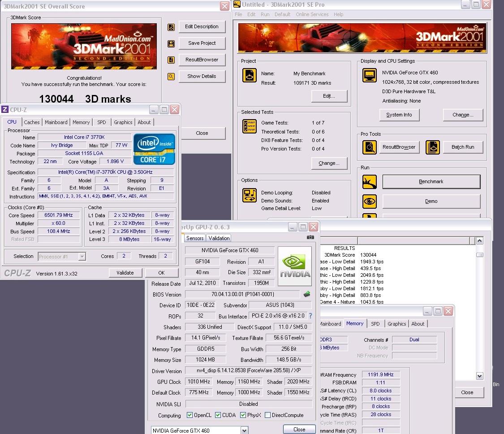This screenshot has width=504, height=434.
Task: Open the Sensors tab in GPU-Z
Action: click(195, 238)
